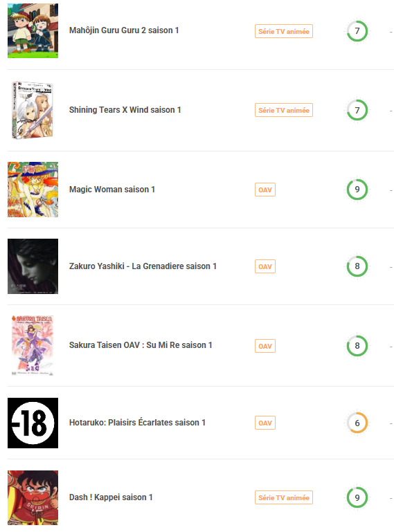
Task: Open Hotaruko: Plaisirs Écarlates saison 1 link
Action: 137,423
